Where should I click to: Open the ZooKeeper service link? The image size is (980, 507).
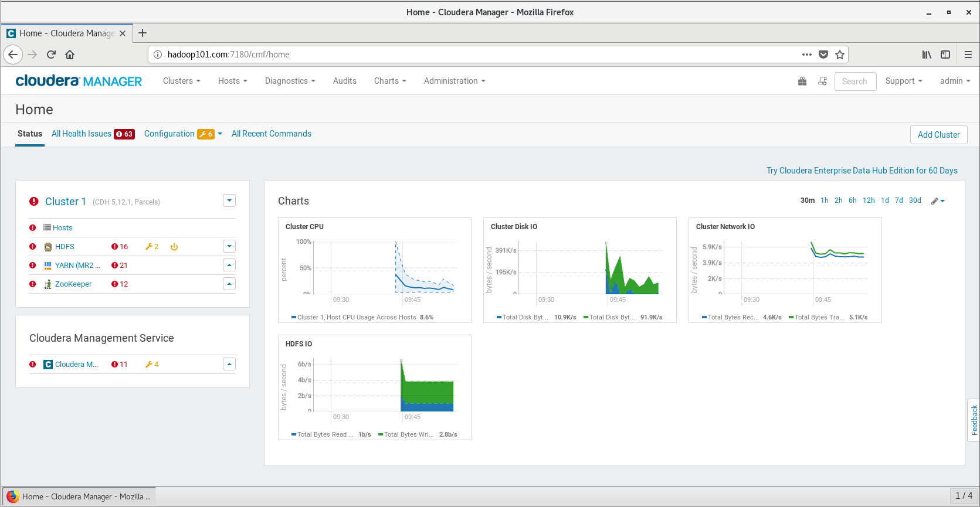[73, 284]
